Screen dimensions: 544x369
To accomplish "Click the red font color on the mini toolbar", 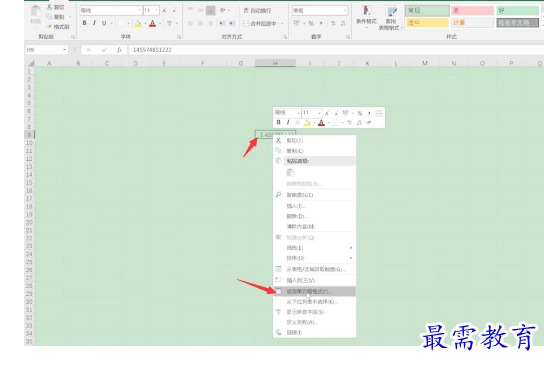I will click(x=321, y=123).
